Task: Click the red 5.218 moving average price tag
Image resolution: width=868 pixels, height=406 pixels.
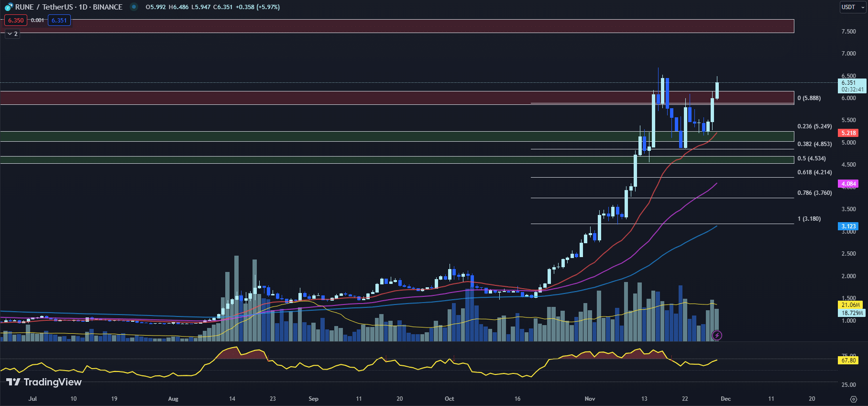Action: 848,133
